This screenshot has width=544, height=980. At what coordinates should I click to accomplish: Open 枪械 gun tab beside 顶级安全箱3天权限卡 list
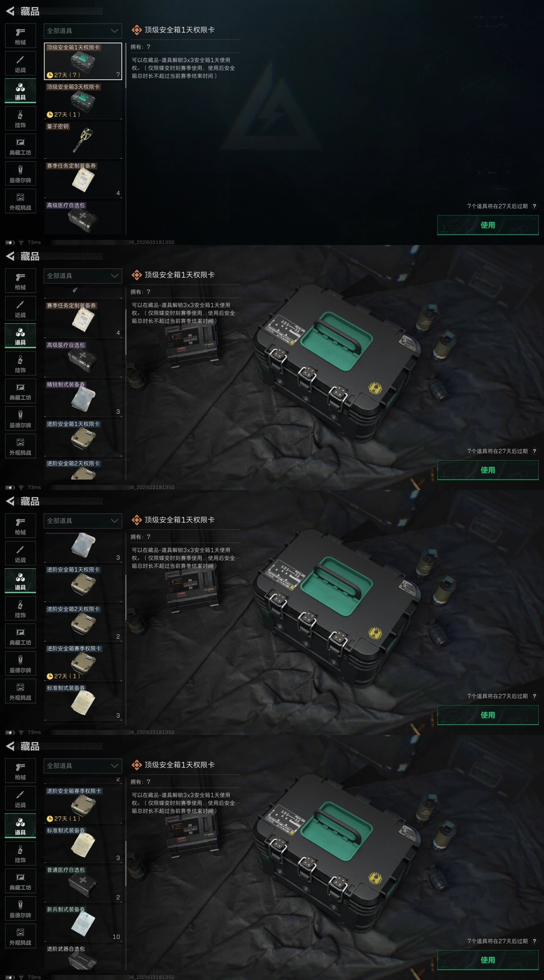pyautogui.click(x=20, y=36)
